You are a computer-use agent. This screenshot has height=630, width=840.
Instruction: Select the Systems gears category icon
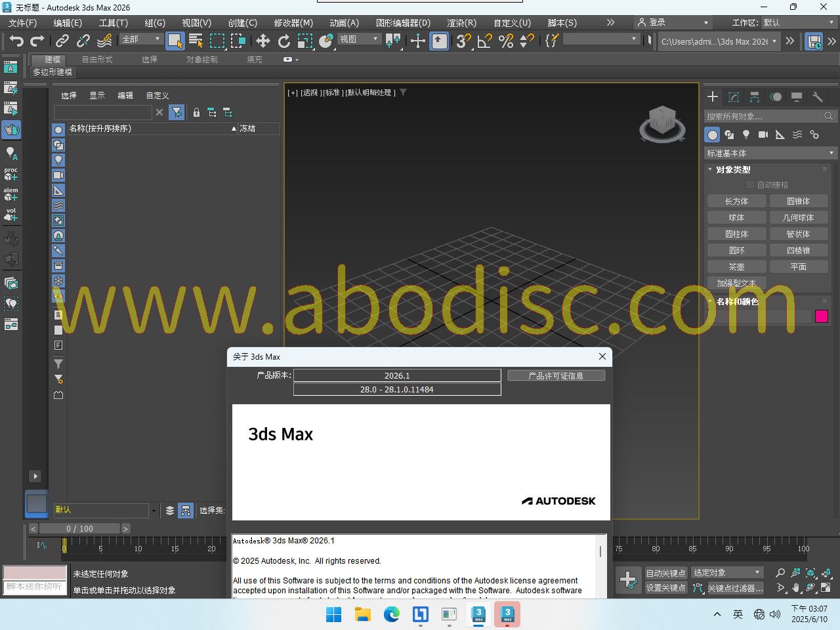pos(814,135)
